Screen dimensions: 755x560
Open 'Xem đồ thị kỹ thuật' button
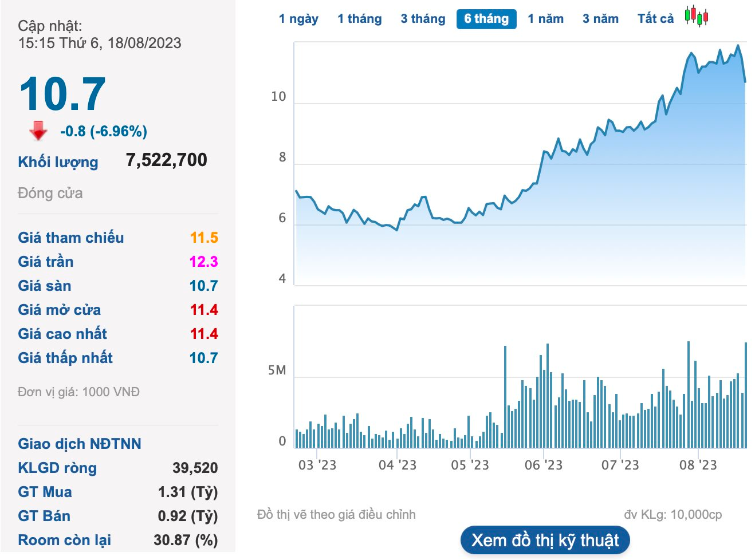pos(545,540)
